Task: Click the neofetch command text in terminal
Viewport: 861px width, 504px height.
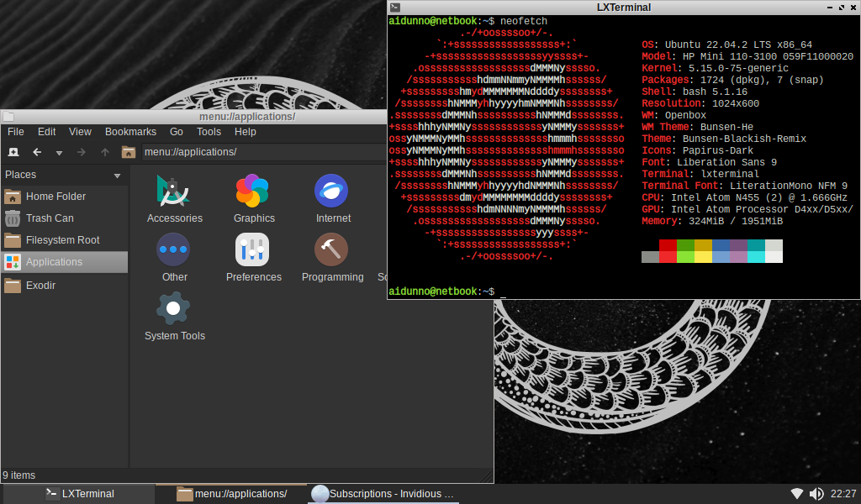Action: point(523,21)
